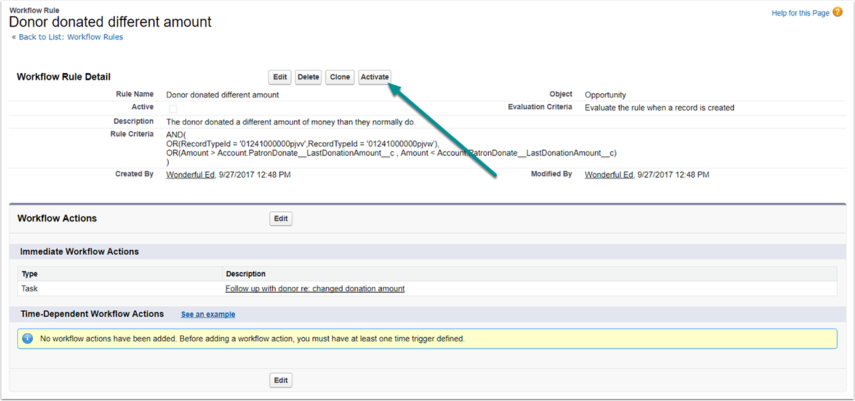855x401 pixels.
Task: Open the Help for this Page link
Action: click(x=800, y=13)
